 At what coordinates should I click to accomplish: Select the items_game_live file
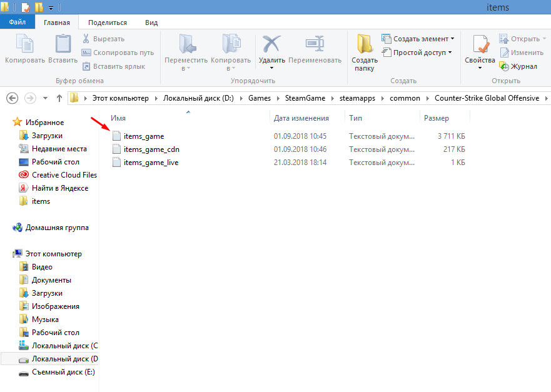click(x=151, y=163)
